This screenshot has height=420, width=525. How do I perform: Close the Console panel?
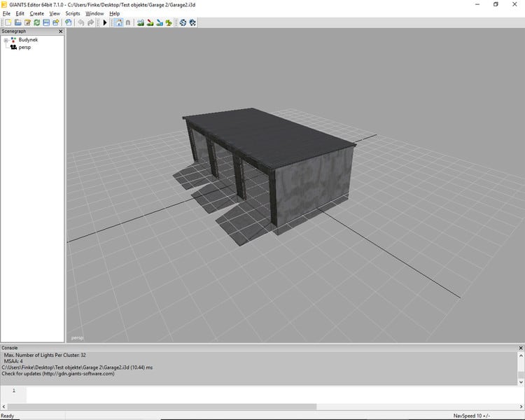(x=520, y=348)
